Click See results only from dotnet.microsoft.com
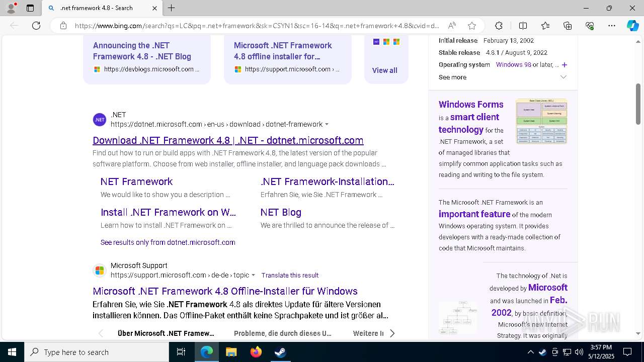Viewport: 644px width, 362px height. (x=168, y=242)
